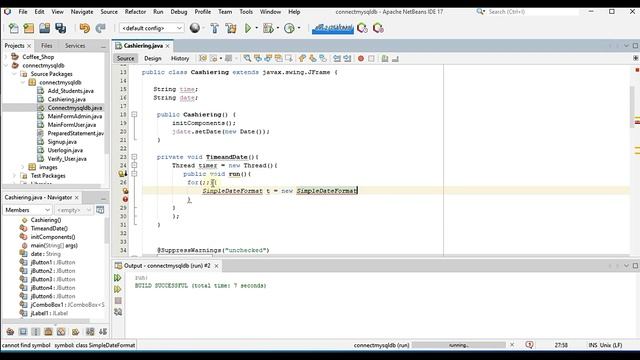The height and width of the screenshot is (360, 640).
Task: Select the Source view button
Action: 125,58
